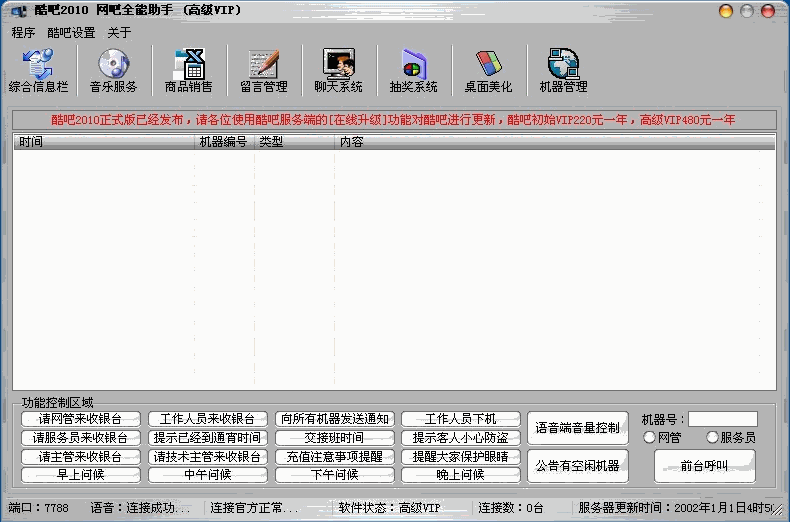This screenshot has width=790, height=522.
Task: Click the 软件状态：高级VIP status entry
Action: (389, 508)
